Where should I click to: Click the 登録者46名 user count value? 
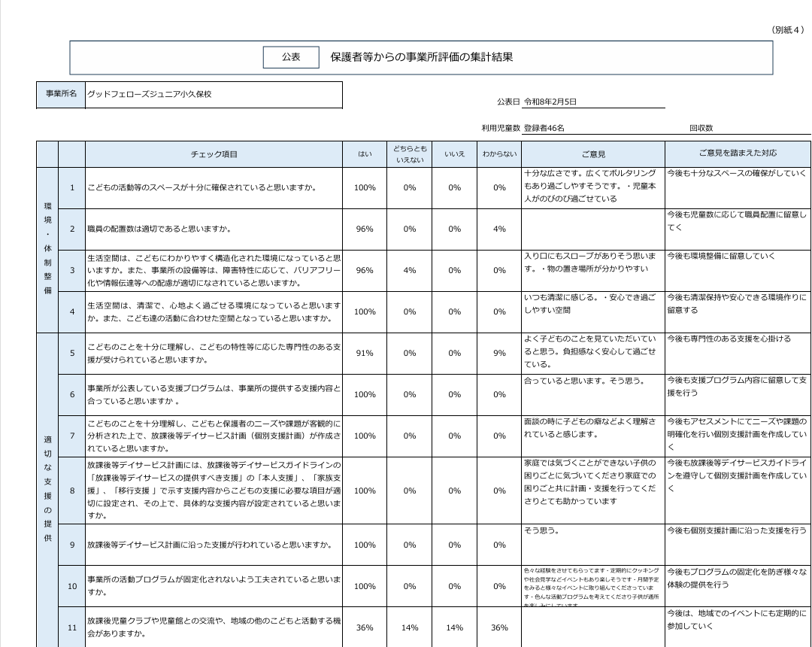544,129
